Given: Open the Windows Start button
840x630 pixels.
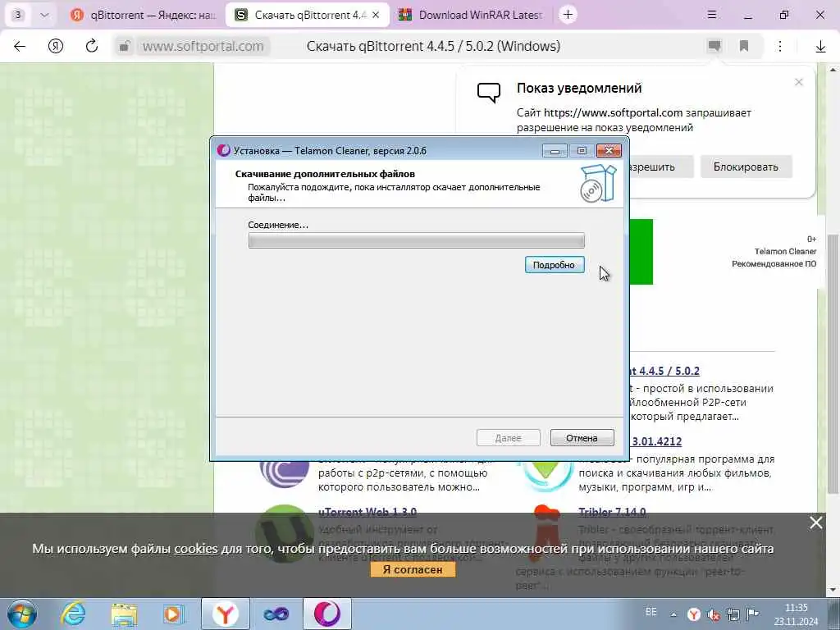Looking at the screenshot, I should [x=22, y=614].
